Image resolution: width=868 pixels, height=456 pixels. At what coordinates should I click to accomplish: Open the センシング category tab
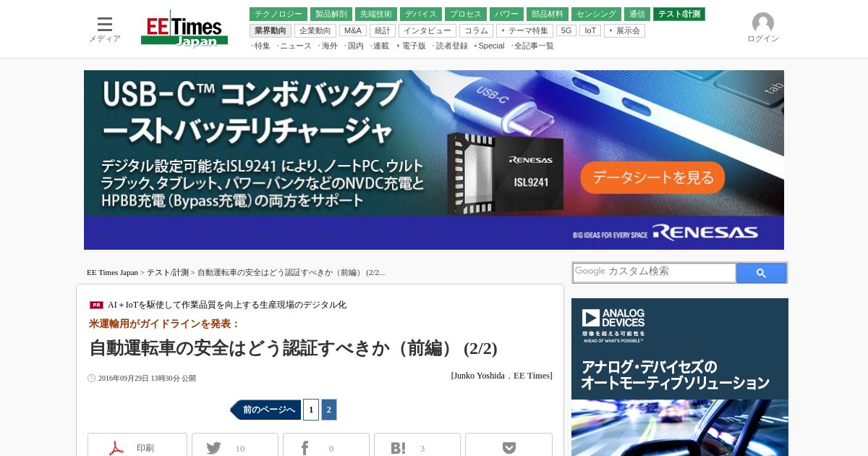coord(597,14)
